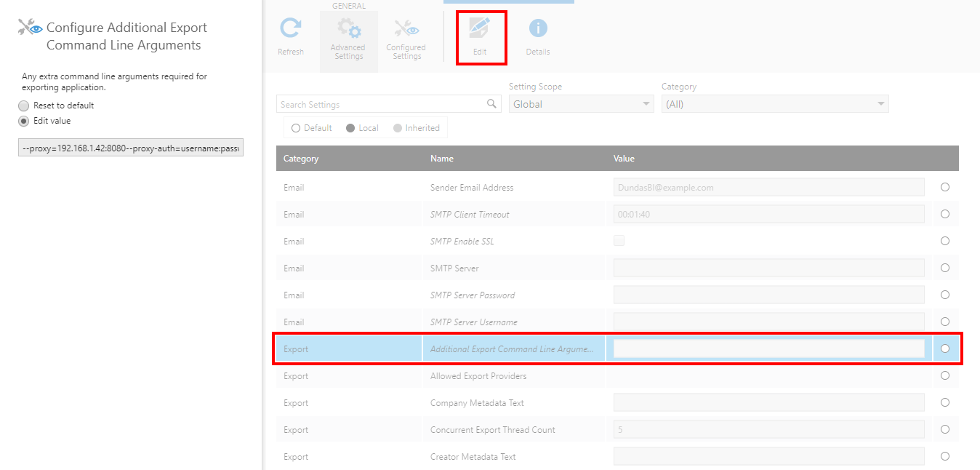Select the Additional Export Command Line Arguments name
980x470 pixels.
click(x=513, y=349)
